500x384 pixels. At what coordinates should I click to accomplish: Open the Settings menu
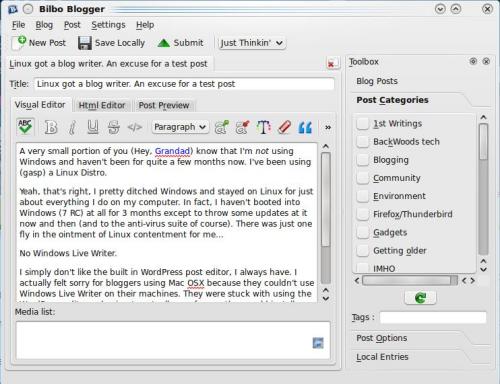[x=108, y=25]
